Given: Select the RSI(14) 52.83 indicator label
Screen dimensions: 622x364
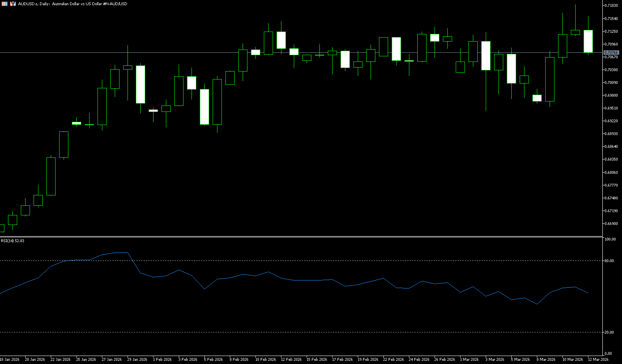Looking at the screenshot, I should 12,241.
